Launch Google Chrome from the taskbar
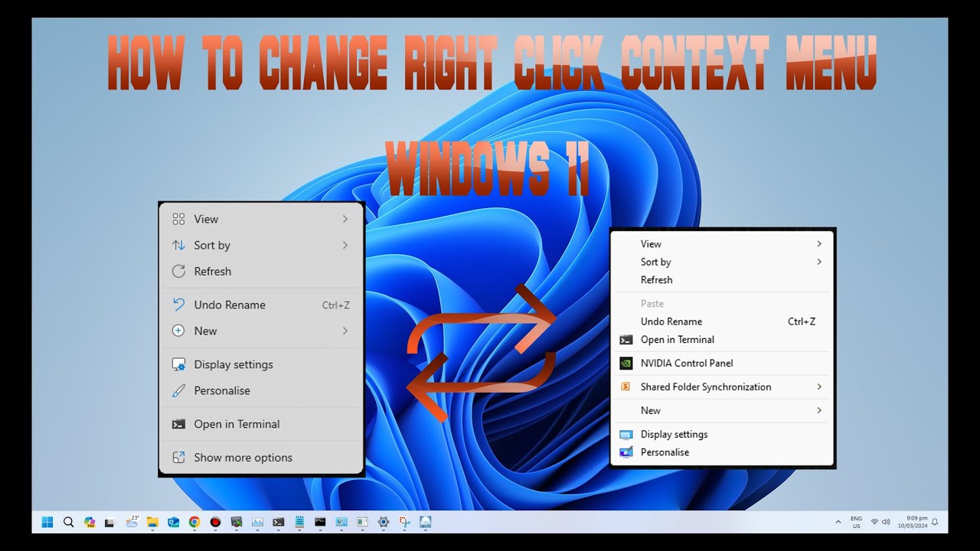980x551 pixels. 194,522
